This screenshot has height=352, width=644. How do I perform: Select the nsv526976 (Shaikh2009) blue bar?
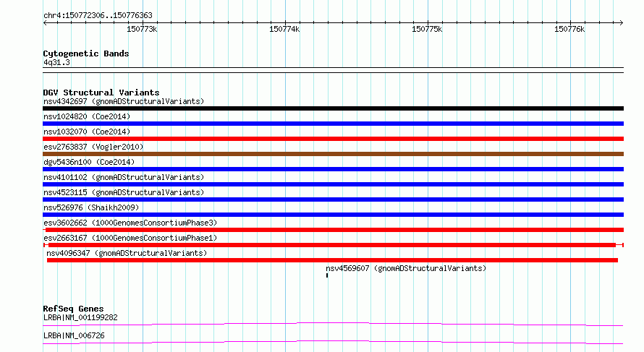point(333,215)
